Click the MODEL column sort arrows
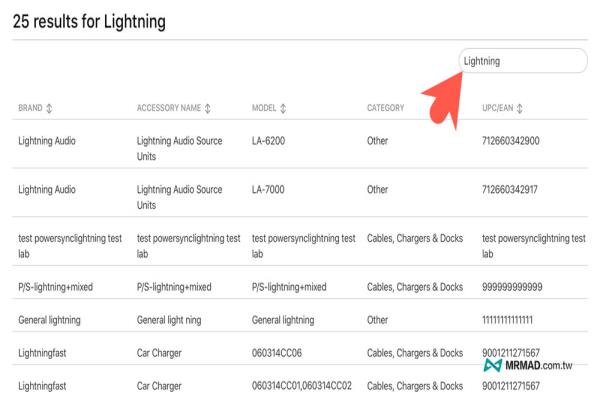Screen dimensions: 600x400 pyautogui.click(x=283, y=108)
